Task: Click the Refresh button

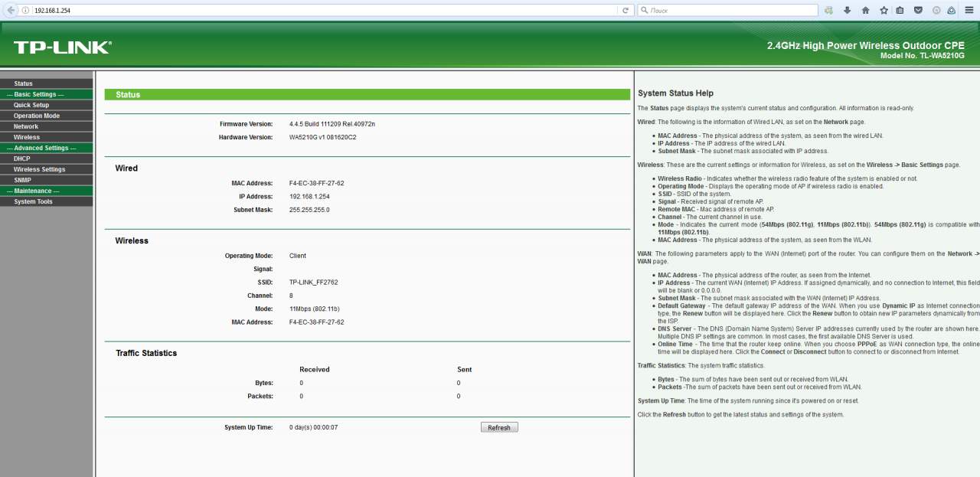Action: (499, 427)
